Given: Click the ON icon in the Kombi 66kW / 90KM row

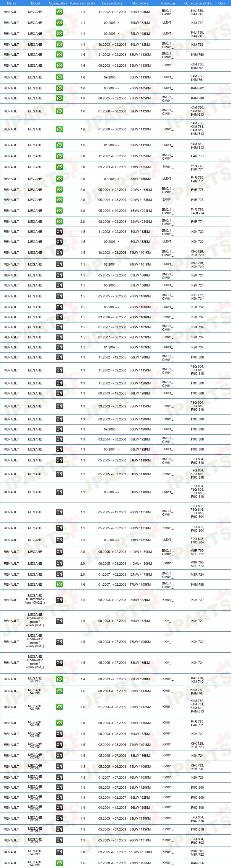Looking at the screenshot, I should [x=59, y=807].
